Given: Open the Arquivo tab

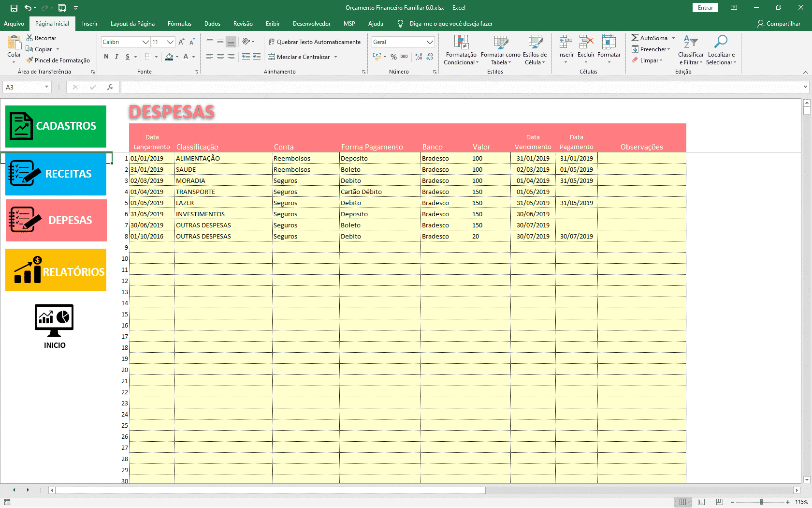Looking at the screenshot, I should (14, 24).
